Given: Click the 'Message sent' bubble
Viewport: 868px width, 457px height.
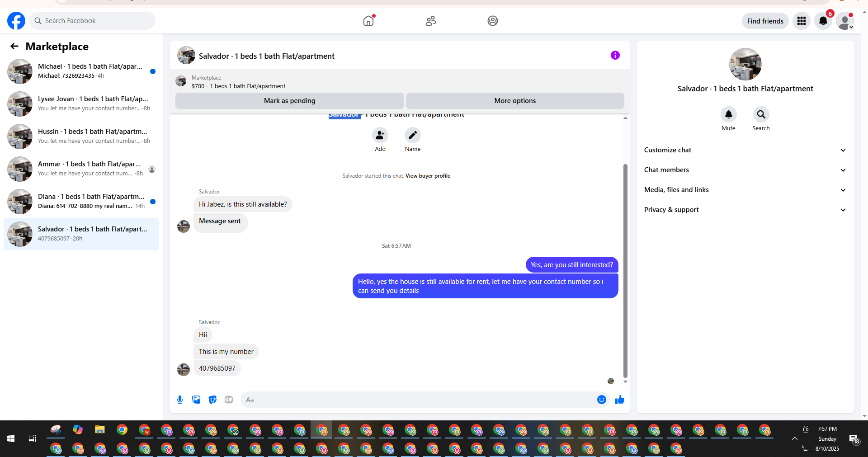Looking at the screenshot, I should coord(220,222).
